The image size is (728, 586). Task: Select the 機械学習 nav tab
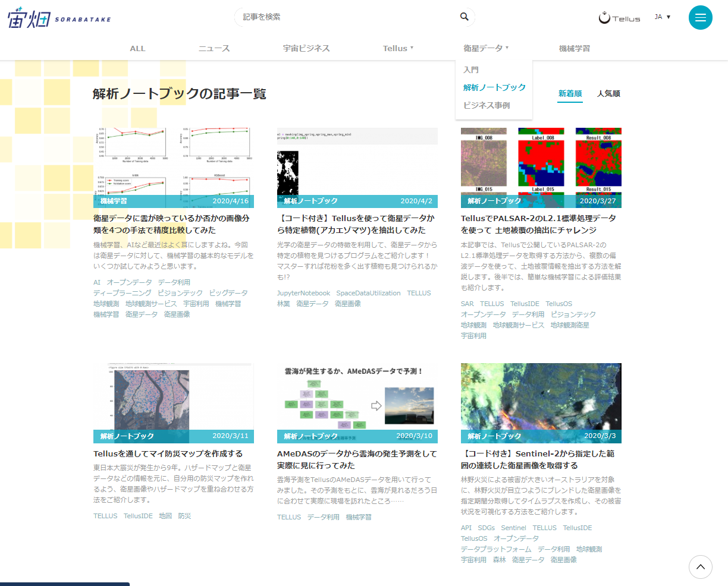[x=575, y=48]
